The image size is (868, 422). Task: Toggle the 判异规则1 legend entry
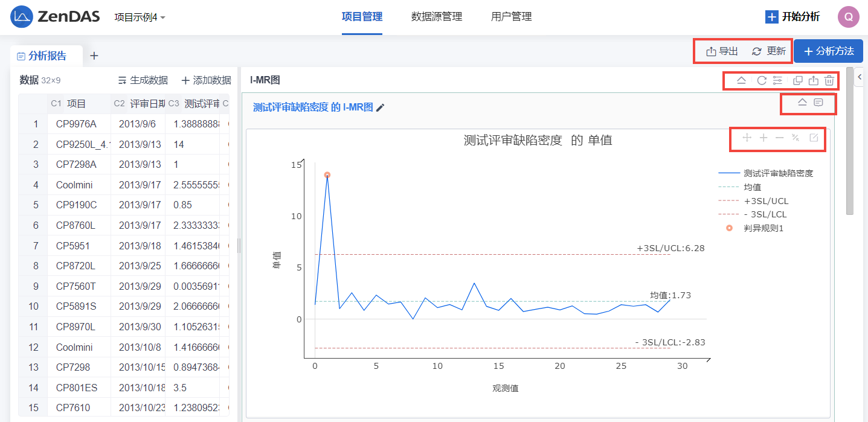pos(763,228)
